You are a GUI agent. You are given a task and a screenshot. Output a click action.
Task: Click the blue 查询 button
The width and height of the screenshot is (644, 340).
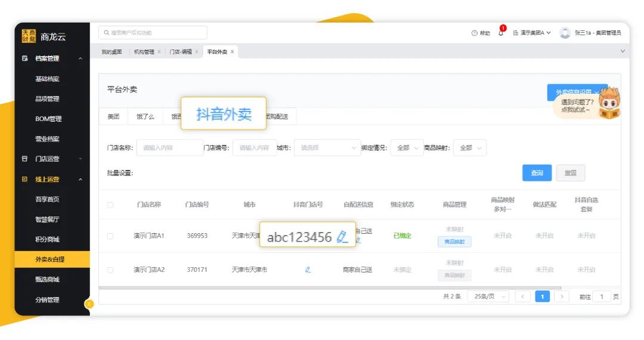point(537,173)
